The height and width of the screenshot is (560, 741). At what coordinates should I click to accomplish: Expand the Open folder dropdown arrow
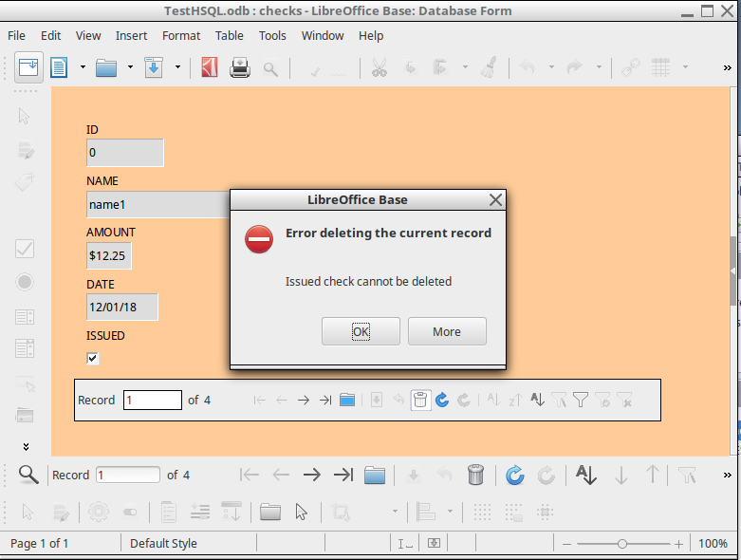129,67
